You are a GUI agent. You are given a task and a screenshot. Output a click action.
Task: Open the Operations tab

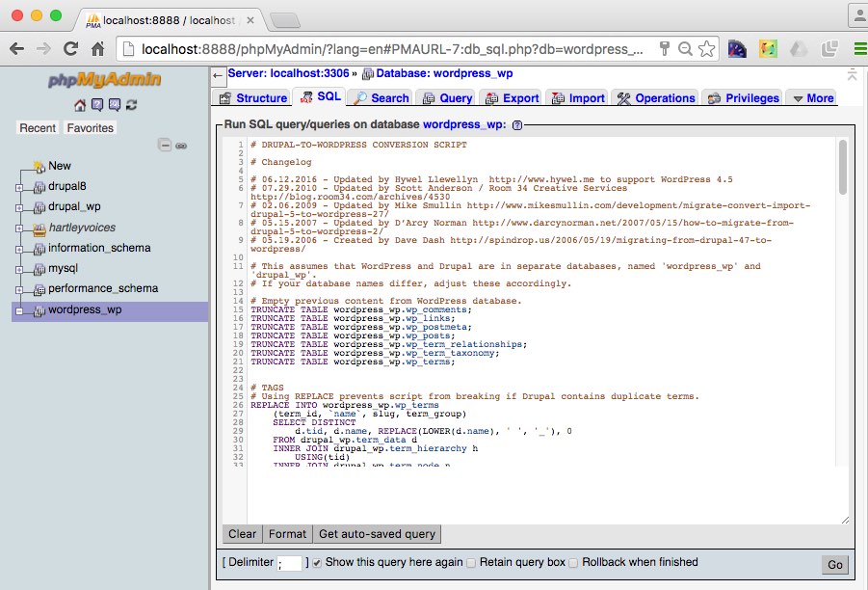655,98
